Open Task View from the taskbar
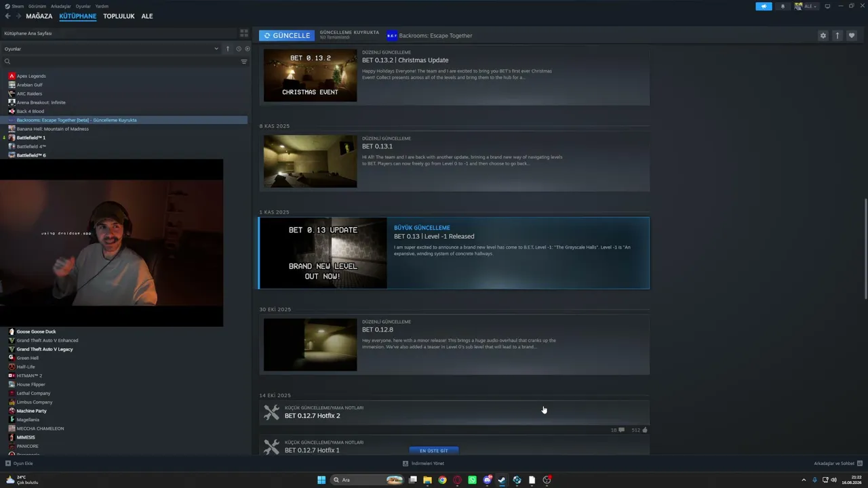 pos(412,480)
